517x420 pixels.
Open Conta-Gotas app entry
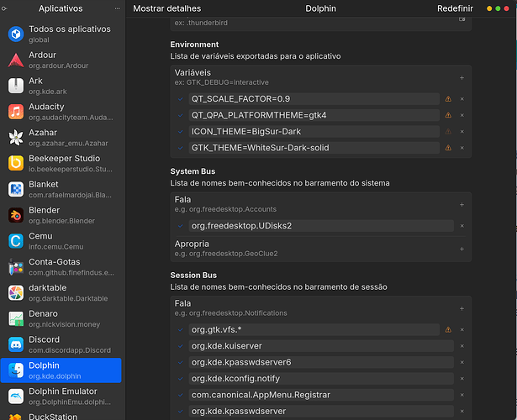click(x=61, y=267)
